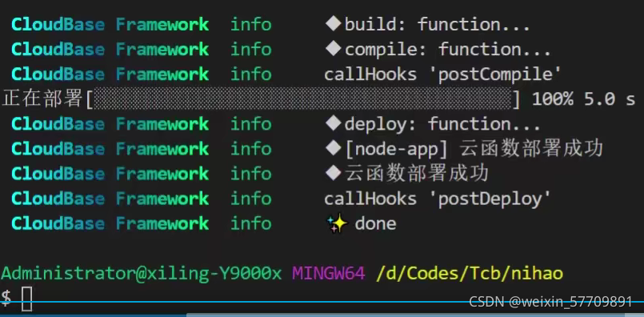Click the deployment progress bar
644x317 pixels.
pos(303,99)
